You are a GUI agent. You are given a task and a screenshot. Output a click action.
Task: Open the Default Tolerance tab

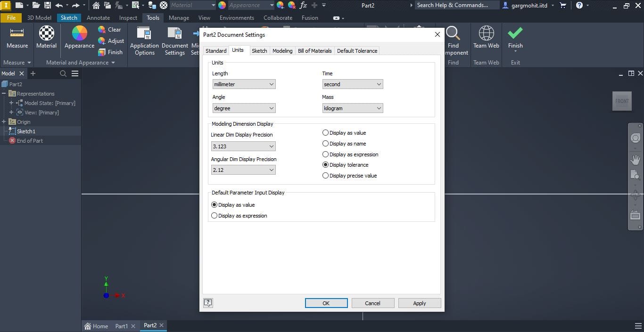(x=357, y=51)
